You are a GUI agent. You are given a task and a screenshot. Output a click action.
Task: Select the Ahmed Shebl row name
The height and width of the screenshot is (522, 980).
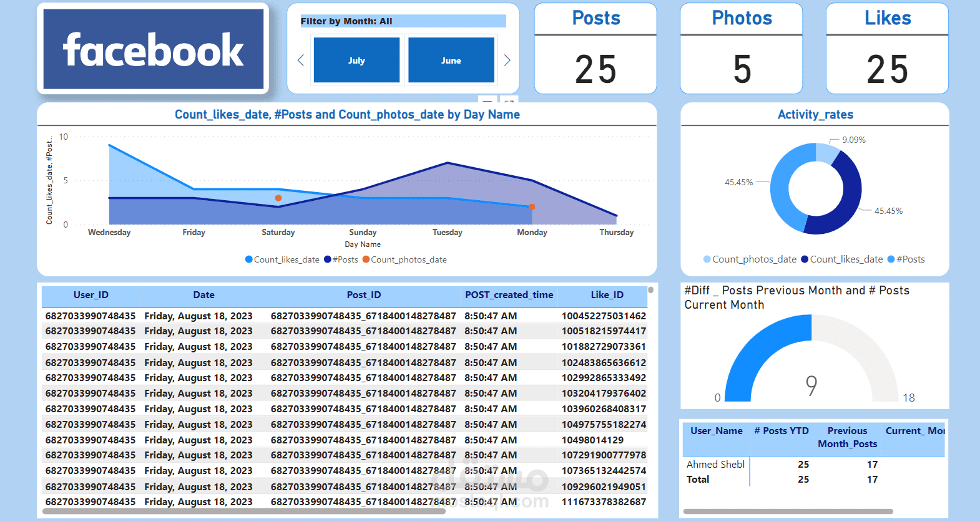pyautogui.click(x=715, y=465)
